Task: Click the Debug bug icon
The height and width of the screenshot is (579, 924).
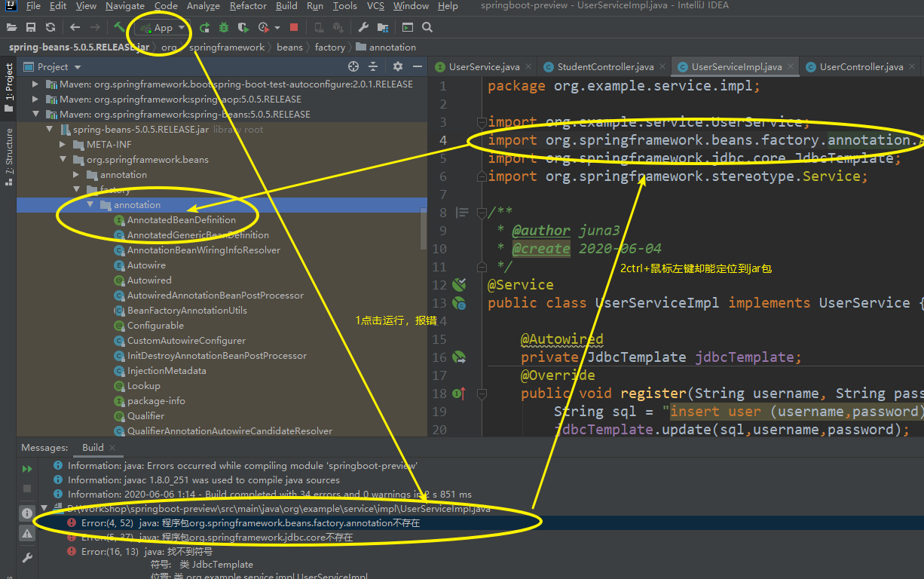Action: pos(224,28)
